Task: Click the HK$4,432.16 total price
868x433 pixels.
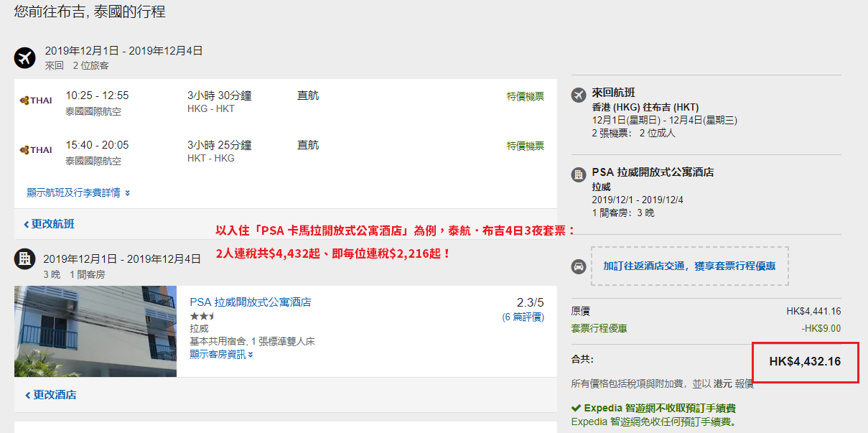Action: pyautogui.click(x=805, y=361)
